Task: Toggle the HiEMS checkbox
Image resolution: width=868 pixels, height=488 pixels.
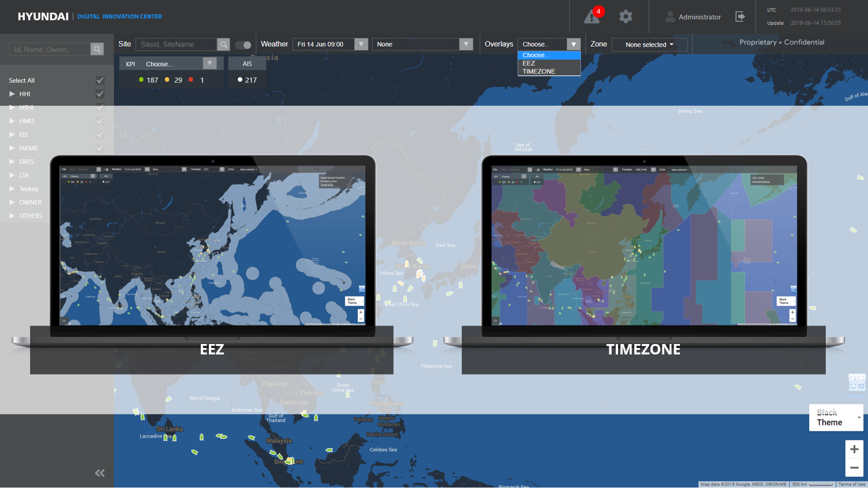Action: click(x=100, y=148)
